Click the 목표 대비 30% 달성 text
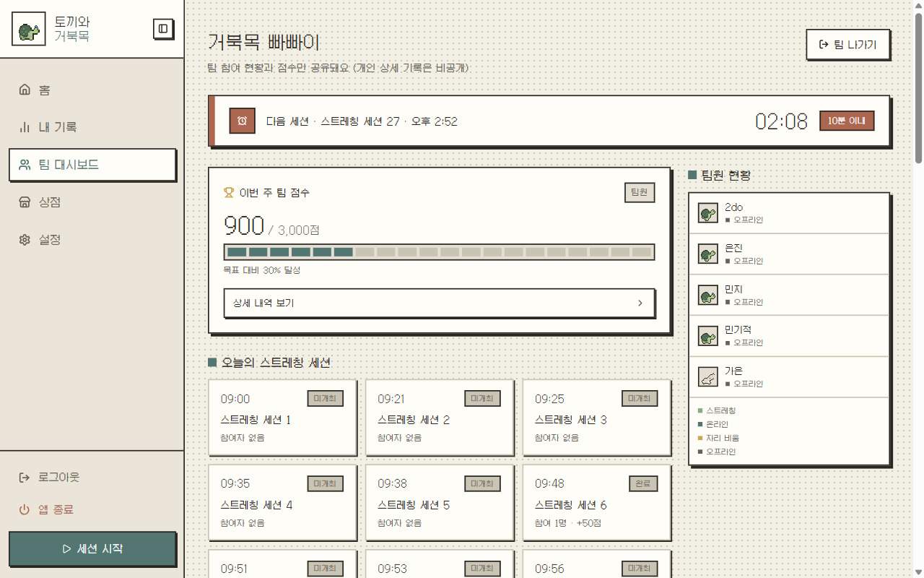The height and width of the screenshot is (578, 924). coord(261,270)
